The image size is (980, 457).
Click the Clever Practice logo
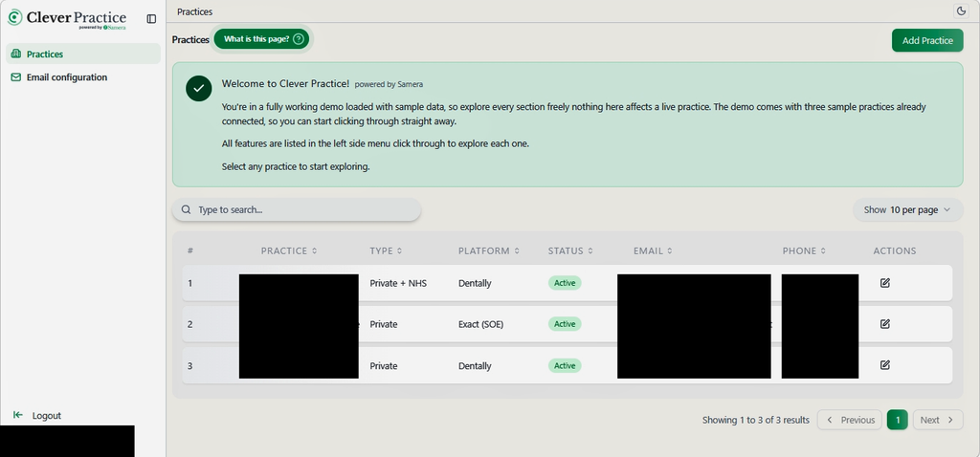click(67, 18)
